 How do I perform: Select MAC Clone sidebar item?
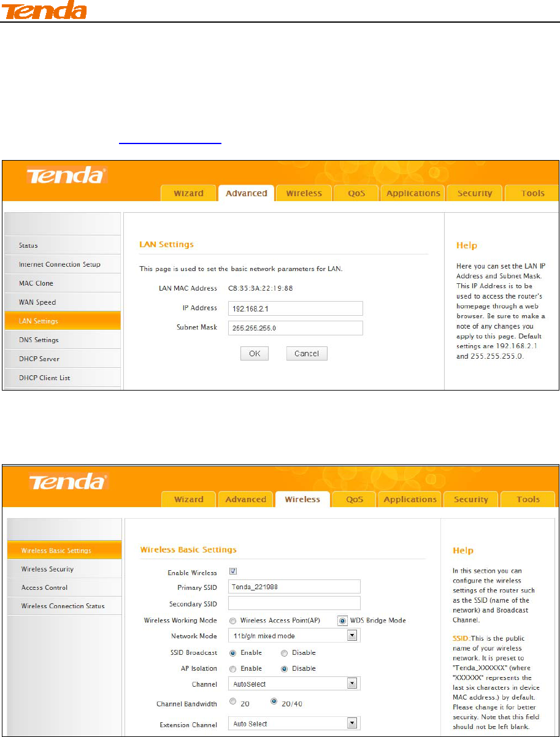62,283
